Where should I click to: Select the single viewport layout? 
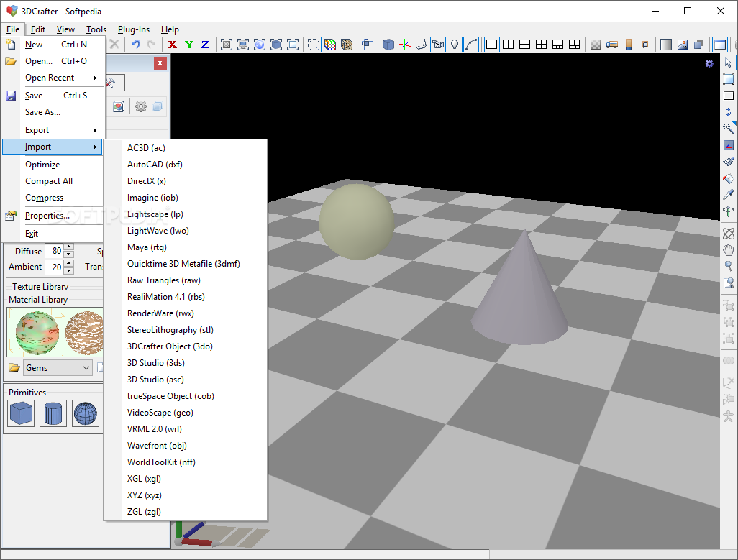tap(491, 44)
